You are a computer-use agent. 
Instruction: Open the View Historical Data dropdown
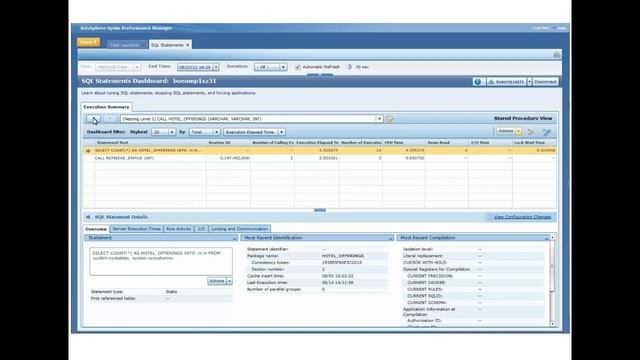(x=118, y=67)
